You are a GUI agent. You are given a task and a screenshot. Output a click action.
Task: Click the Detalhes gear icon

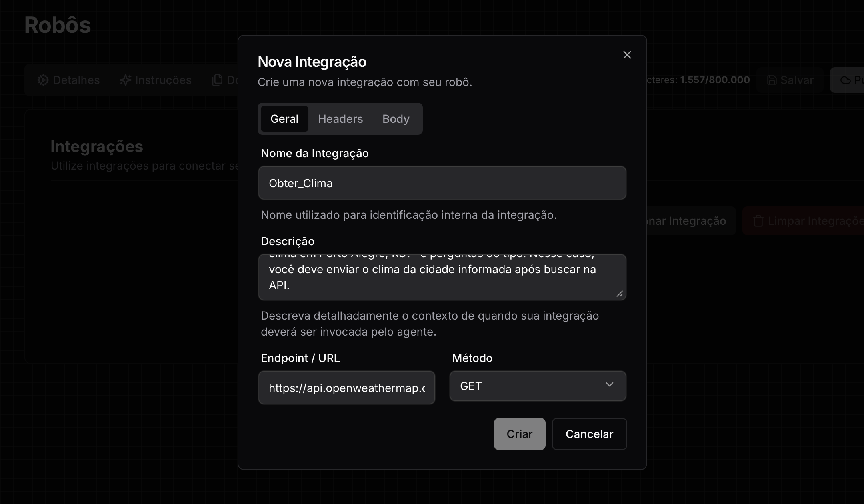pyautogui.click(x=43, y=80)
